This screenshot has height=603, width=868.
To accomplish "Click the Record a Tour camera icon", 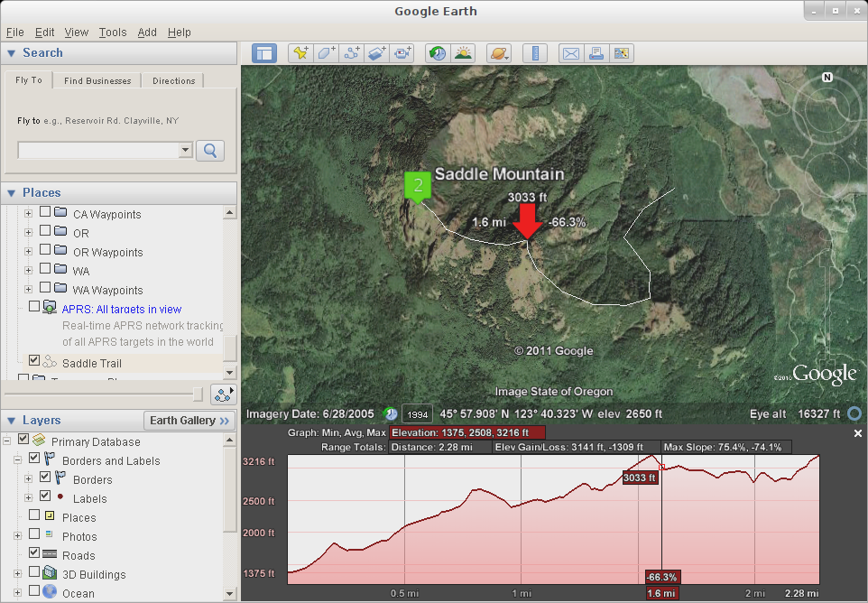I will [x=402, y=53].
